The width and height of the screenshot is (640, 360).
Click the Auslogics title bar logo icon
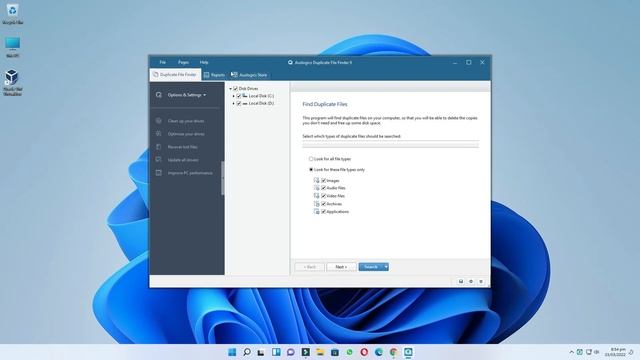point(290,62)
